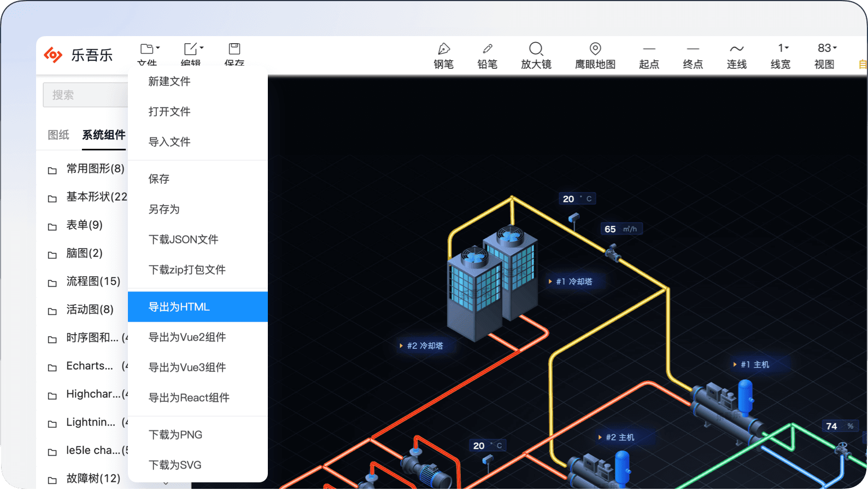Click the 乐吾乐 logo icon
The width and height of the screenshot is (868, 490).
[x=53, y=55]
